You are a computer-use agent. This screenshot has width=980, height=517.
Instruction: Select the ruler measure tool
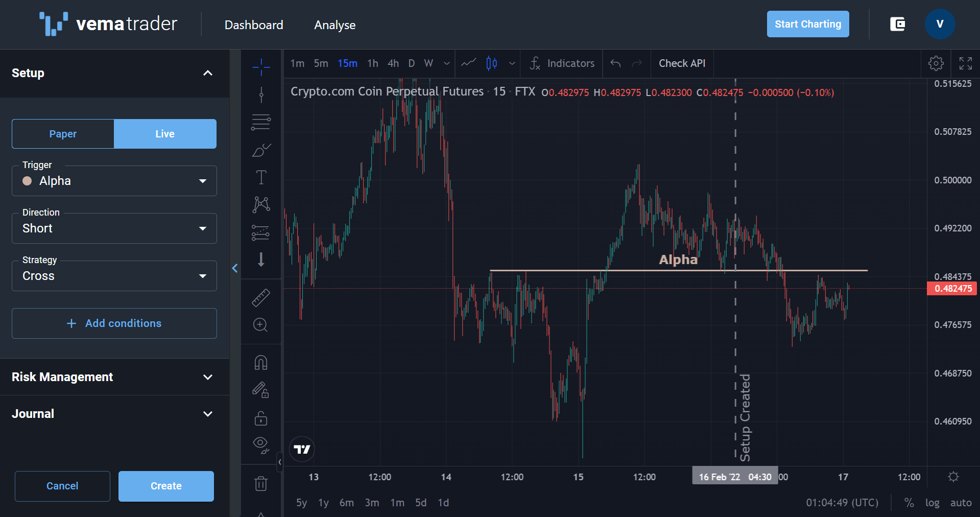coord(261,297)
